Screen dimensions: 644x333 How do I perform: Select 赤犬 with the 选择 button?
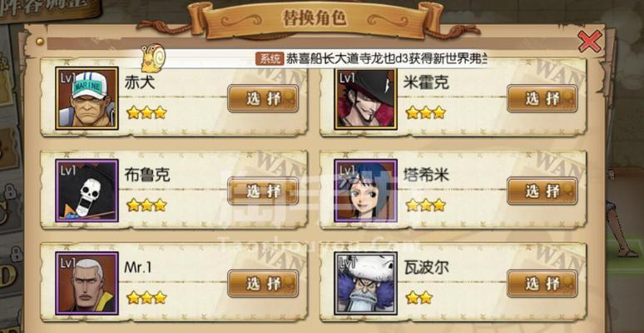point(263,99)
